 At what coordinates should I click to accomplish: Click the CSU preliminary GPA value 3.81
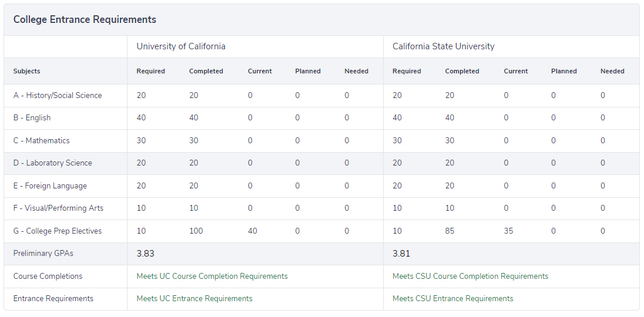(x=401, y=254)
